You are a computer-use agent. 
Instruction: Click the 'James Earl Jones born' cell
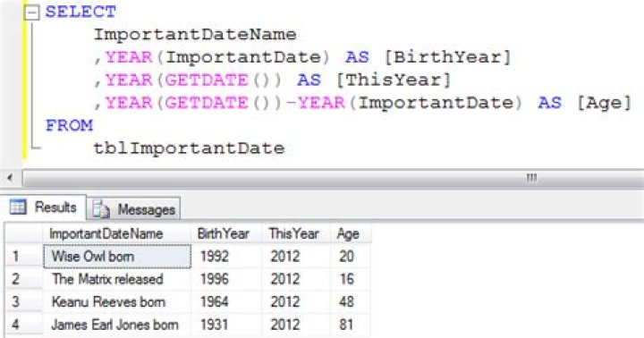coord(117,325)
